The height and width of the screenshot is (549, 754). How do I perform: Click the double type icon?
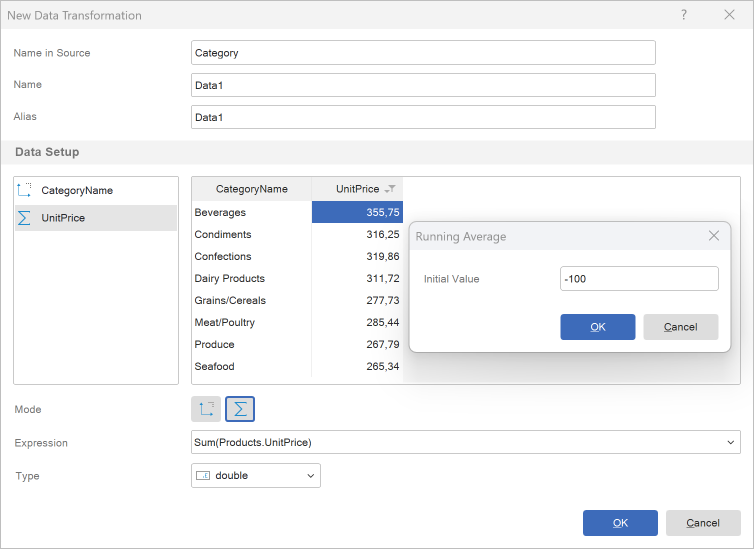click(x=203, y=476)
